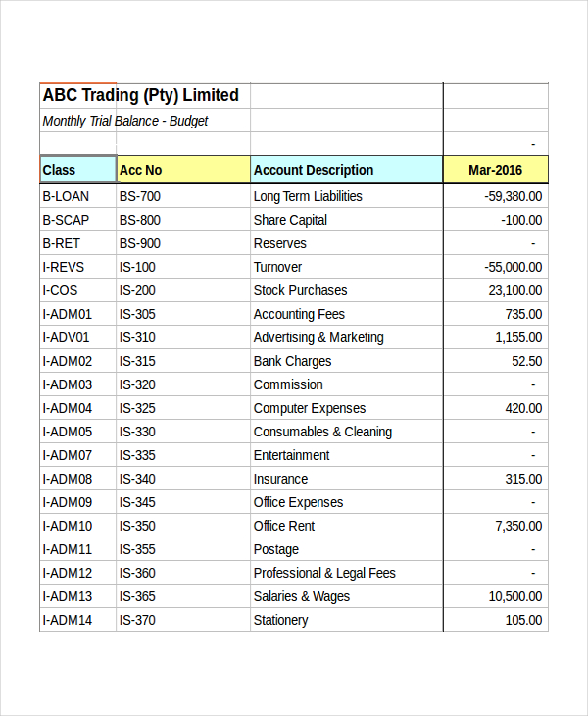Select the -59,380.00 amount cell
Viewport: 588px width, 716px height.
coord(513,196)
